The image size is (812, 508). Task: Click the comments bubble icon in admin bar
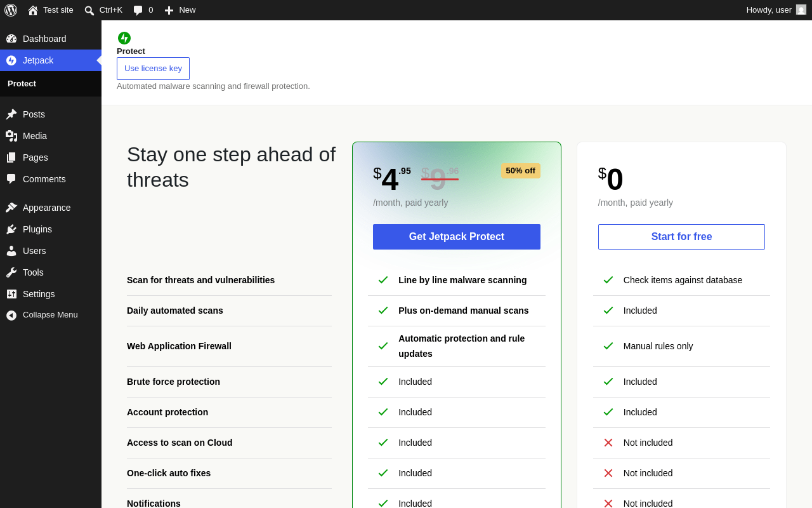click(138, 10)
